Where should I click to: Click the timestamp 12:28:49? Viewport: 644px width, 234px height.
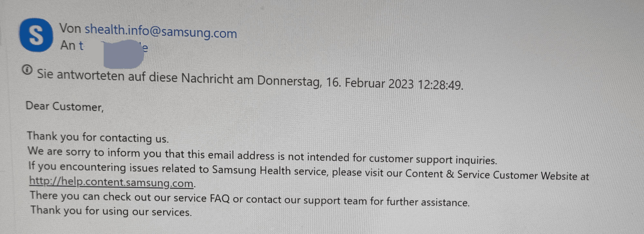(440, 85)
